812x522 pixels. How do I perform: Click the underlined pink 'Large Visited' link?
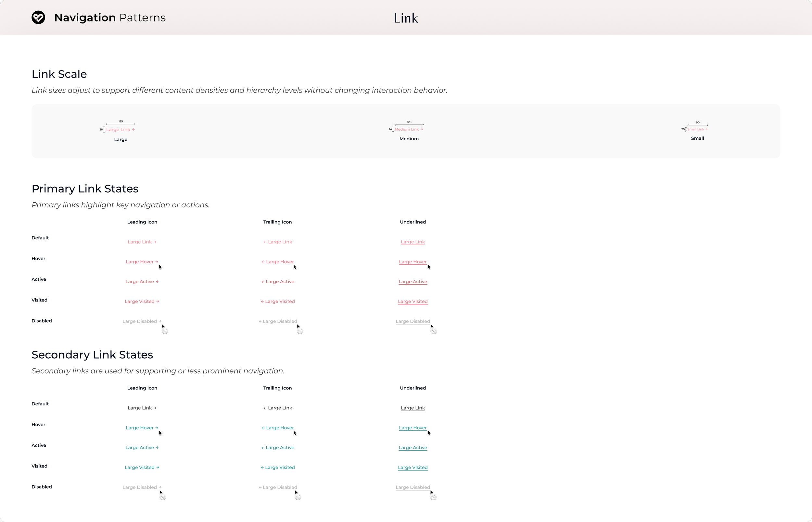pos(412,301)
